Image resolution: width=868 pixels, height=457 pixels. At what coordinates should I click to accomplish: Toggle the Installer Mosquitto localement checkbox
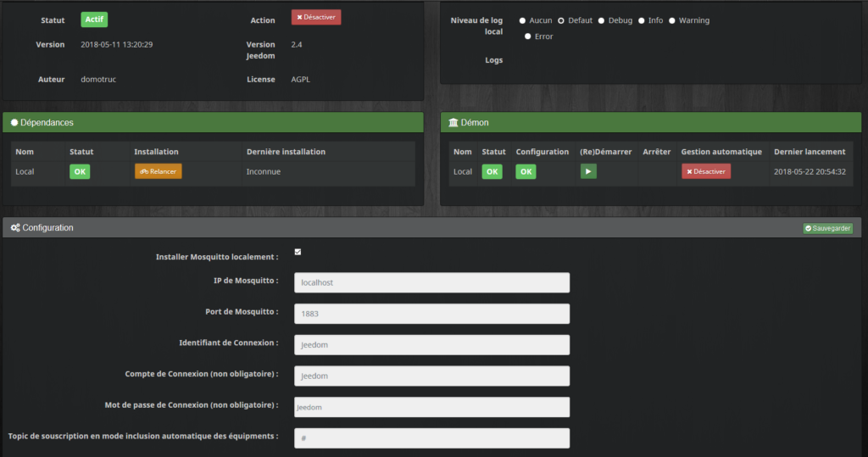click(298, 252)
